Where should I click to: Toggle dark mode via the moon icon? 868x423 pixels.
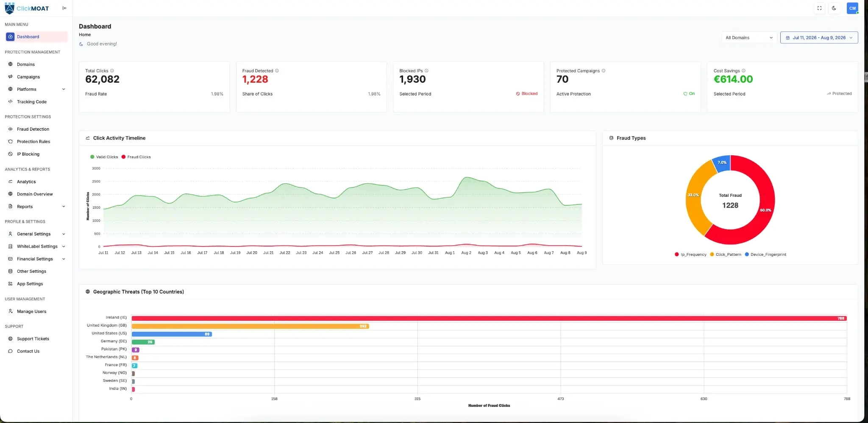pyautogui.click(x=834, y=8)
